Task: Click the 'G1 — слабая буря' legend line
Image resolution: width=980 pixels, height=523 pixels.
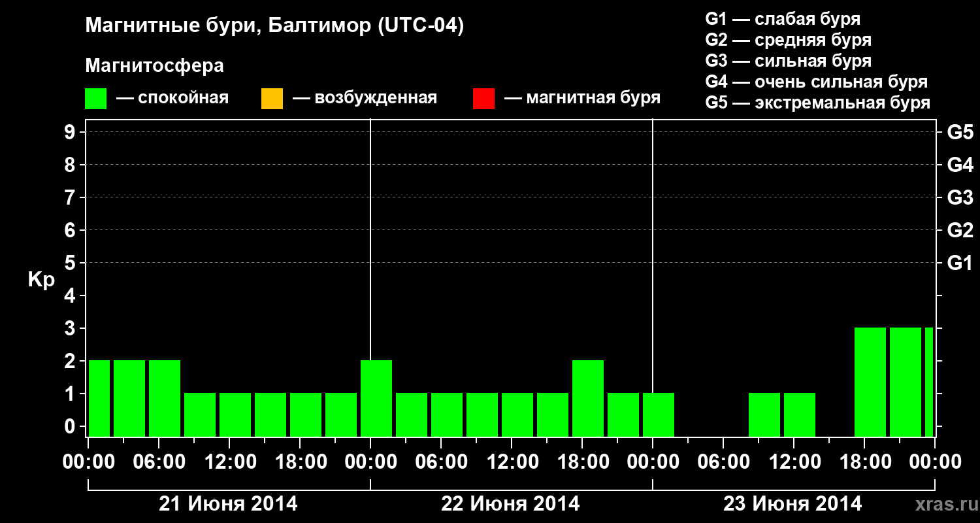Action: (x=783, y=19)
